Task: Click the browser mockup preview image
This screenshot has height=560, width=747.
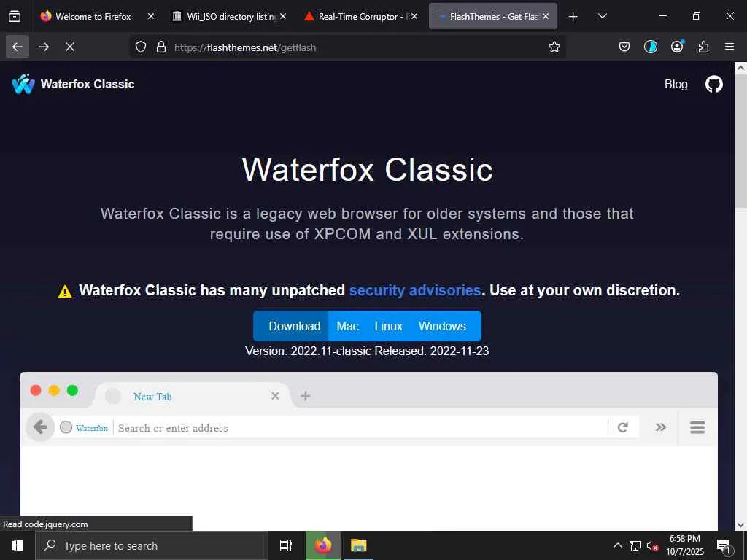Action: [368, 451]
